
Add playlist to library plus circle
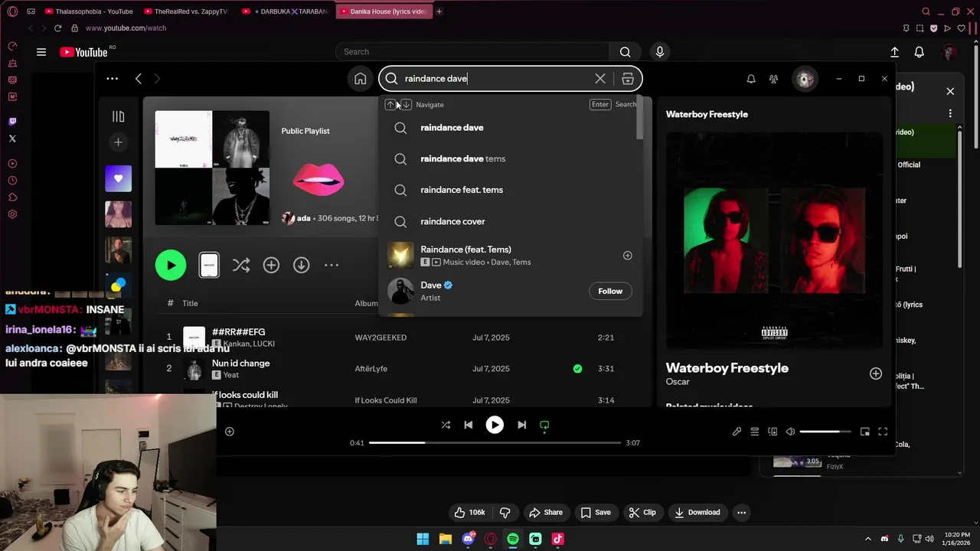tap(271, 265)
